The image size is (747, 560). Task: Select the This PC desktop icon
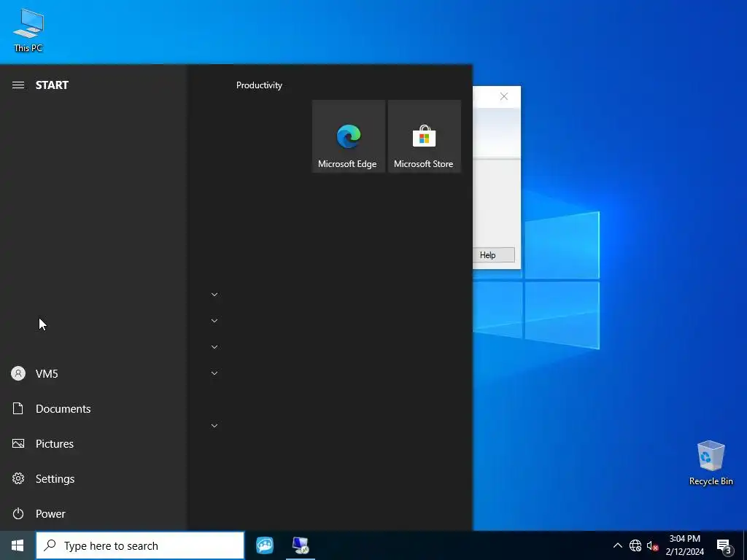[28, 30]
